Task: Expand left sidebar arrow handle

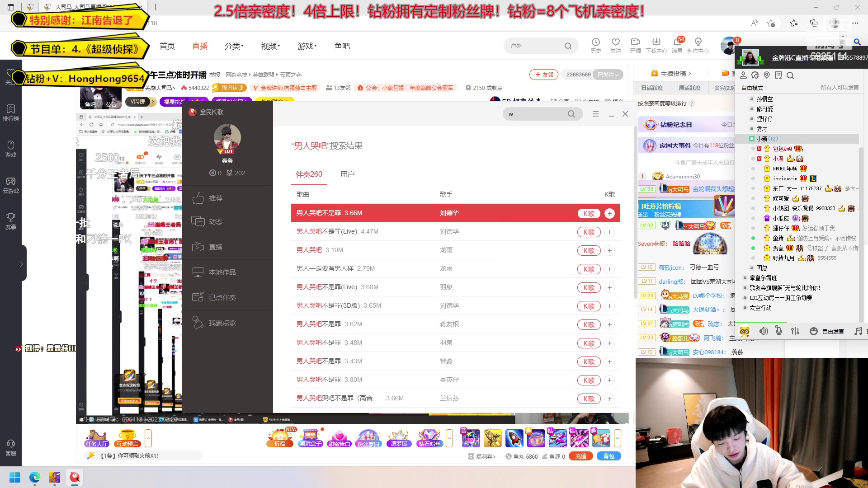Action: 21,264
